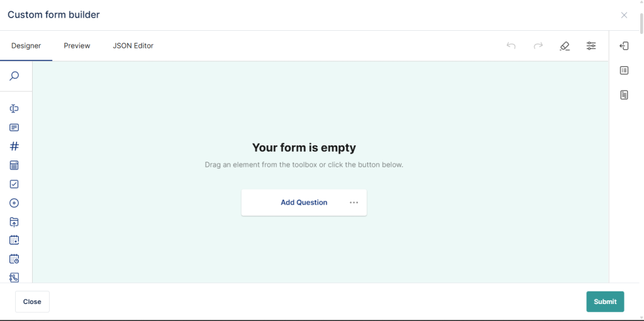Open the toolbox search
Viewport: 644px width, 321px height.
click(x=14, y=76)
